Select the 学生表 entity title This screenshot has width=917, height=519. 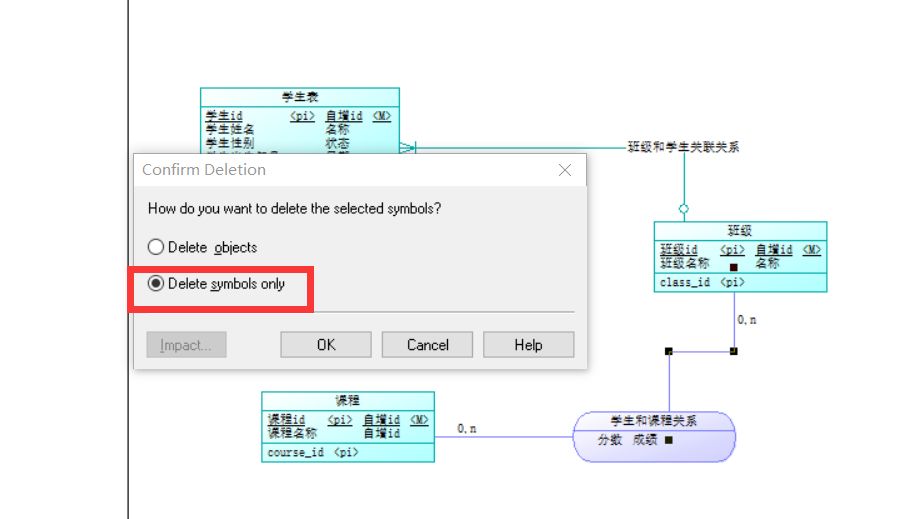300,97
